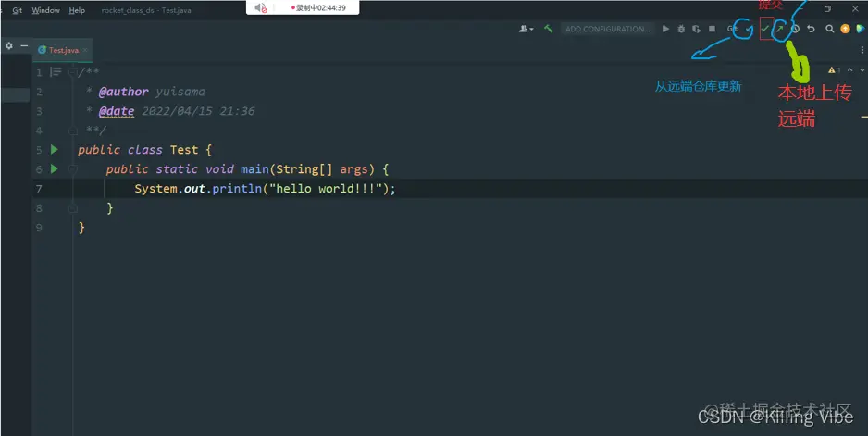Click the "hello world!!!" string literal
Screen dimensions: 868x436
click(x=326, y=189)
